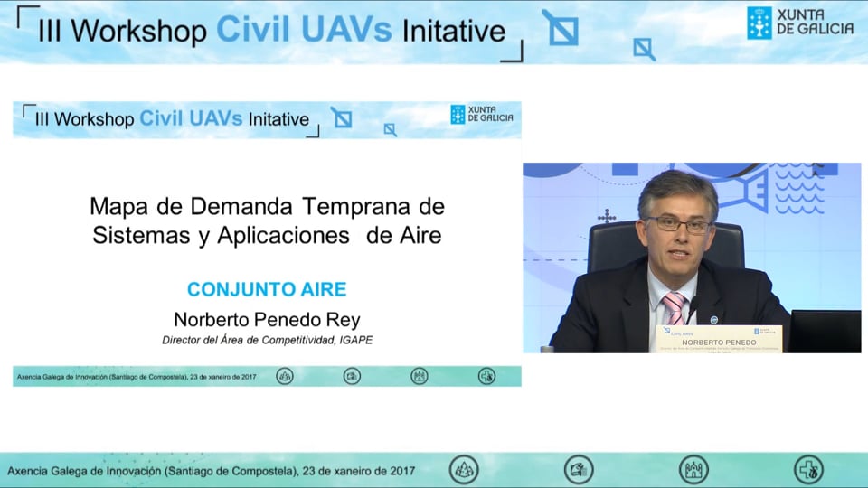Click the large drone square icon in header

[561, 28]
